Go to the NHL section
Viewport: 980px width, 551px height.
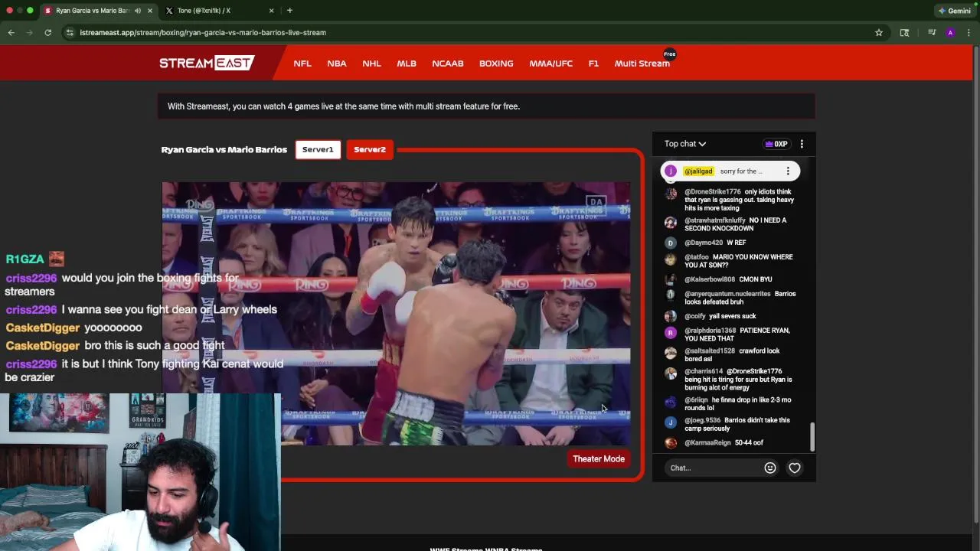[x=371, y=64]
